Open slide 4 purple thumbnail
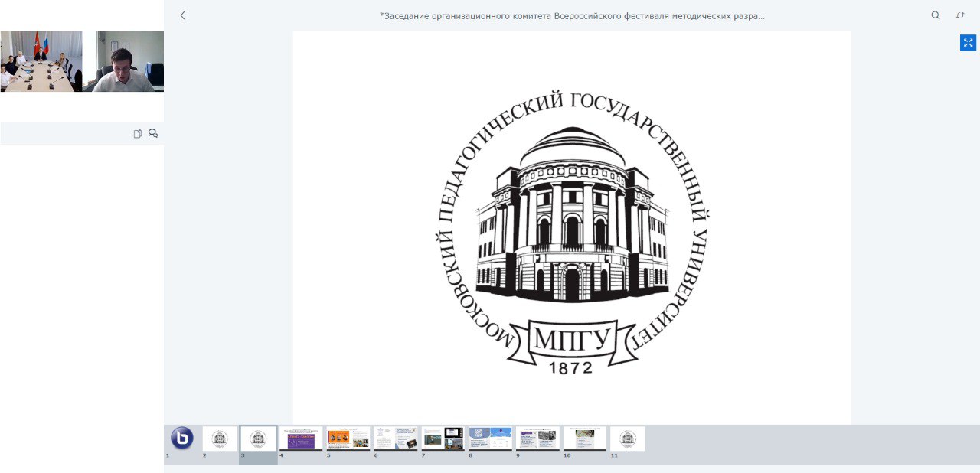The width and height of the screenshot is (980, 473). 301,439
